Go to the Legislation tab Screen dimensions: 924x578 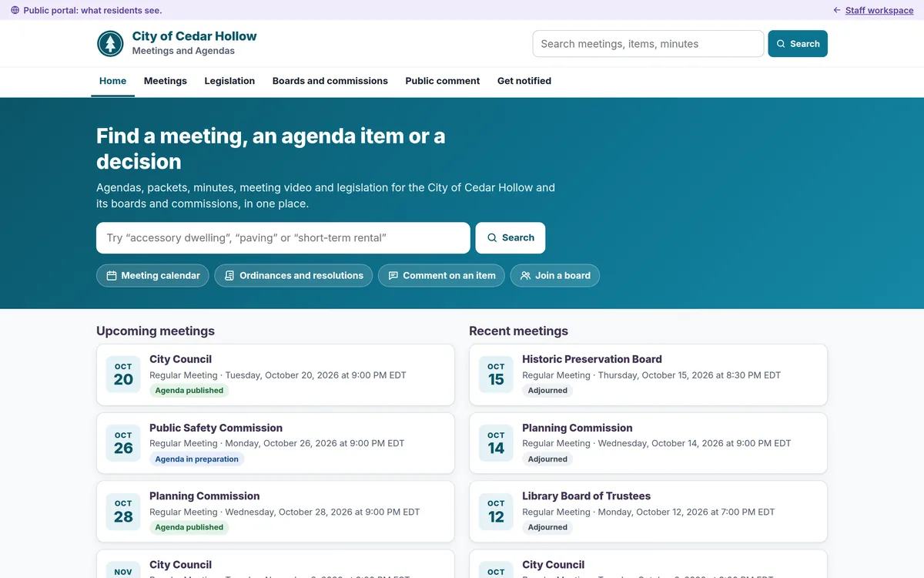click(x=229, y=81)
